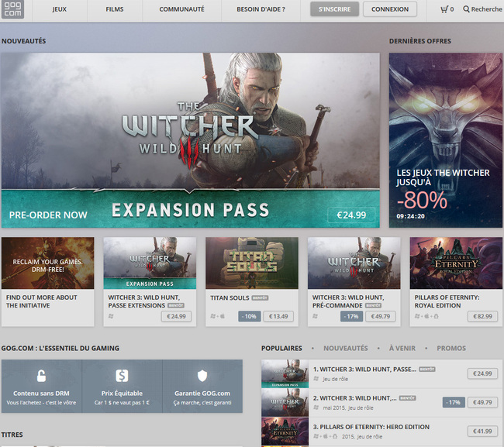Switch to the POPULAIRES tab

pyautogui.click(x=281, y=348)
